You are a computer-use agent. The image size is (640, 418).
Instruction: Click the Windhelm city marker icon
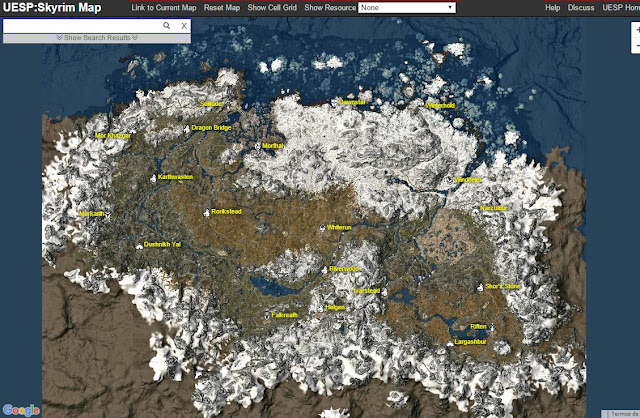449,180
